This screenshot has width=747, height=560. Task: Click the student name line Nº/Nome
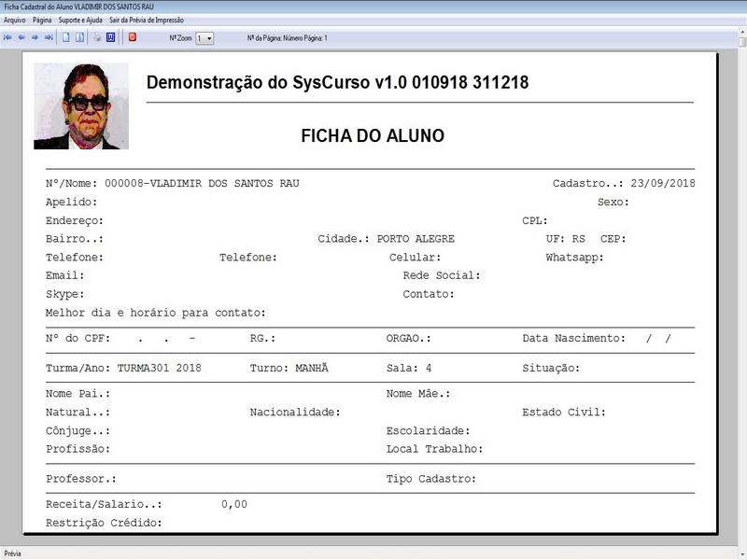[173, 183]
